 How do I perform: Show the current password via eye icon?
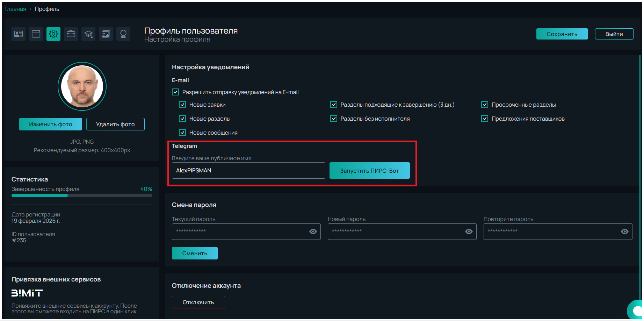point(313,231)
